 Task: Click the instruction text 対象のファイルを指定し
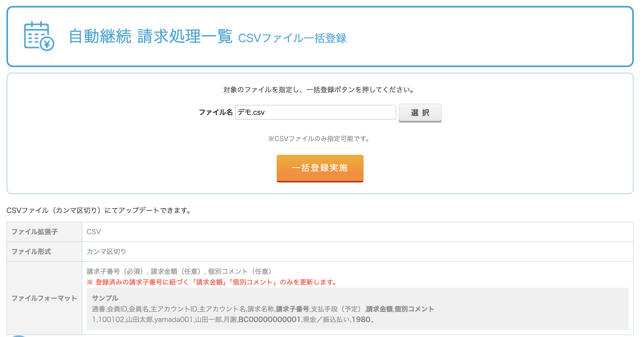(x=319, y=90)
